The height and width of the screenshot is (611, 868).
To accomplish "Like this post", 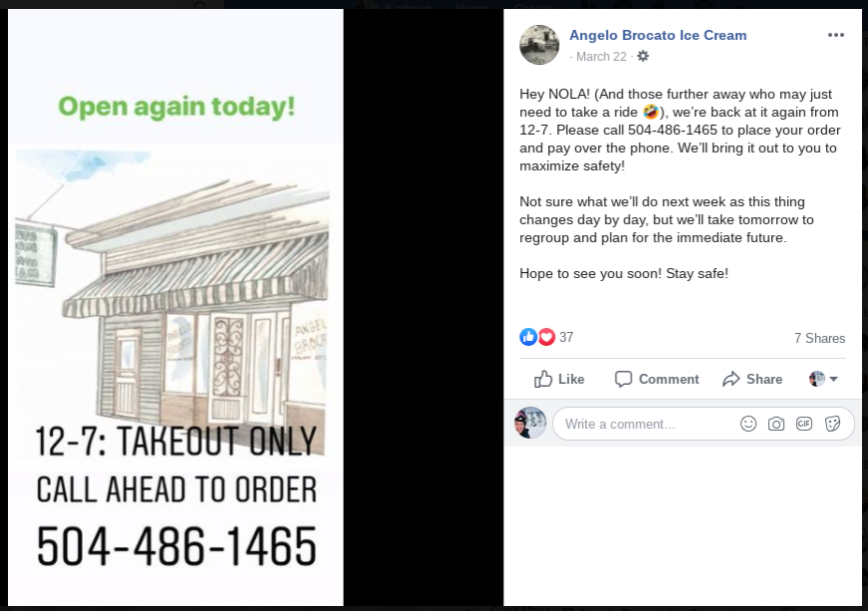I will pos(559,379).
